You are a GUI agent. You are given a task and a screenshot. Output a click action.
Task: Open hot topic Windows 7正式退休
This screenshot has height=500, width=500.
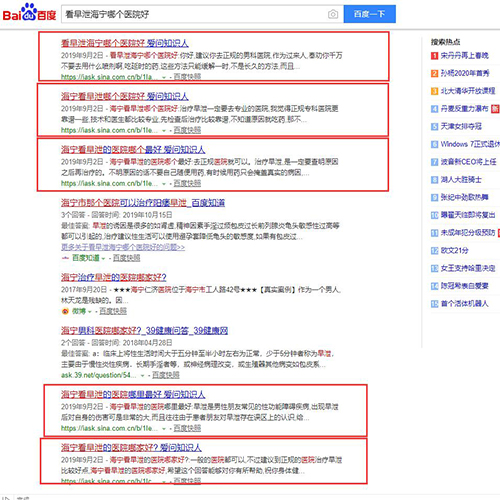(470, 144)
